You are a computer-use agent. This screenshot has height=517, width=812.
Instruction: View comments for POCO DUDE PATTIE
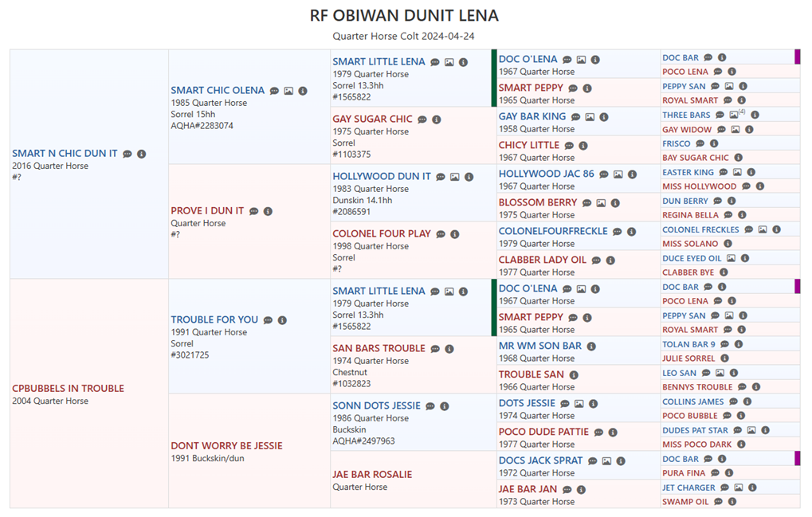(x=598, y=433)
